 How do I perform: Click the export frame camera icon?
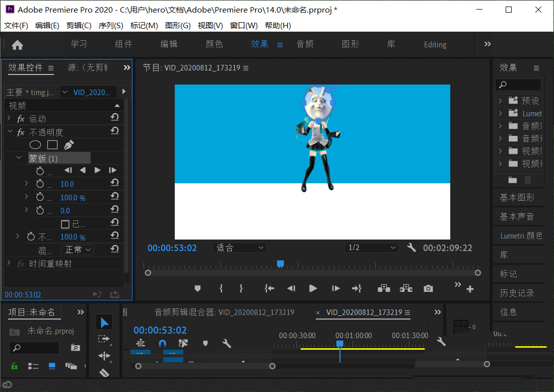(428, 288)
